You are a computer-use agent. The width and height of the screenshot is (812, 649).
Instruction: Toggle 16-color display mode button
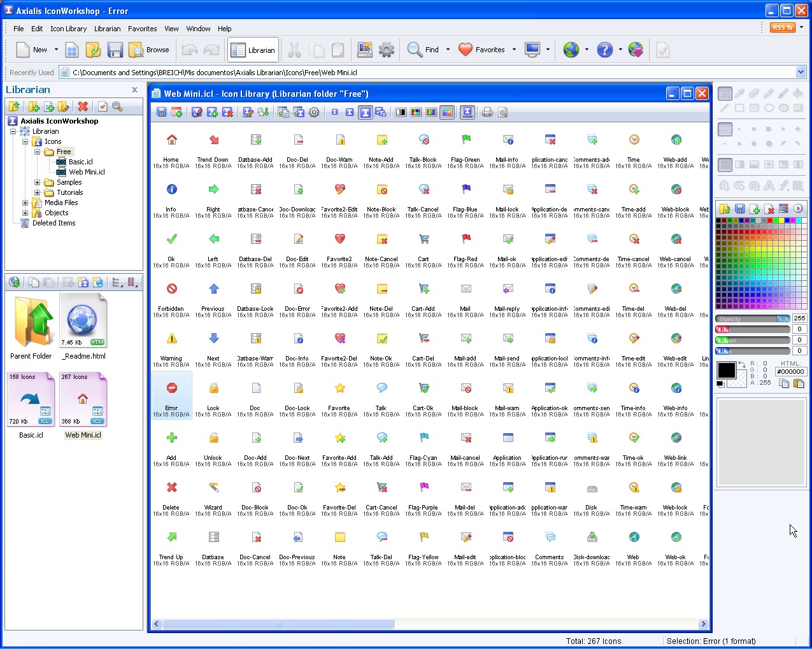[416, 112]
